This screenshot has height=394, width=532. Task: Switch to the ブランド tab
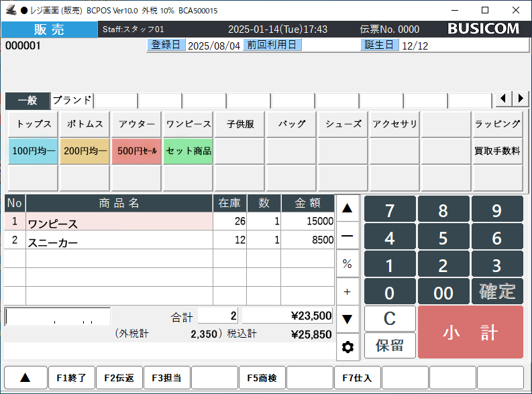click(72, 100)
